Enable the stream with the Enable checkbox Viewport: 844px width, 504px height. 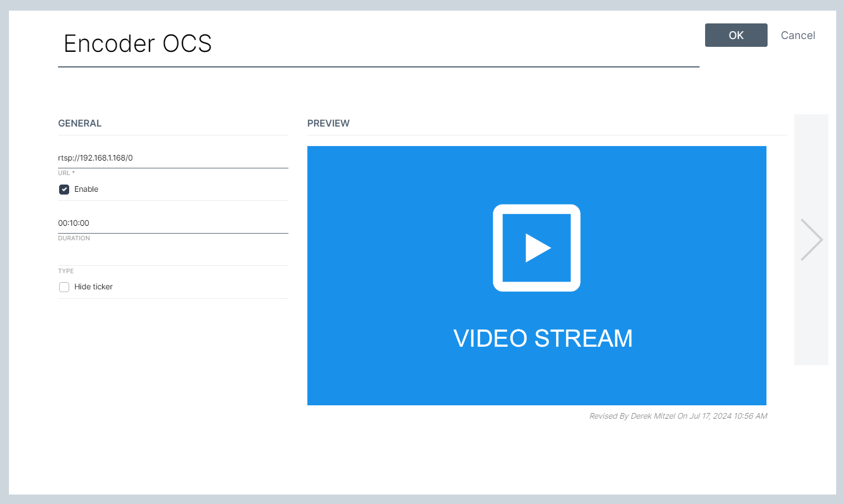pos(64,189)
